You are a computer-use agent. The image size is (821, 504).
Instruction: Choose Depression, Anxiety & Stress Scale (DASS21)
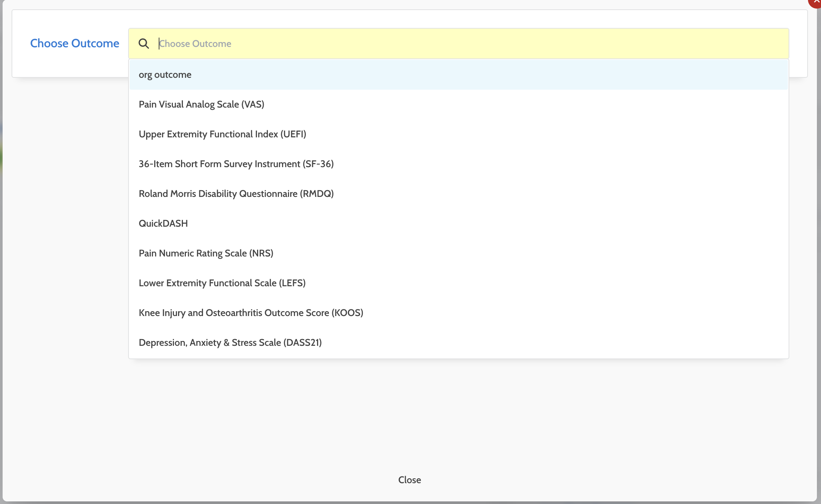tap(230, 343)
